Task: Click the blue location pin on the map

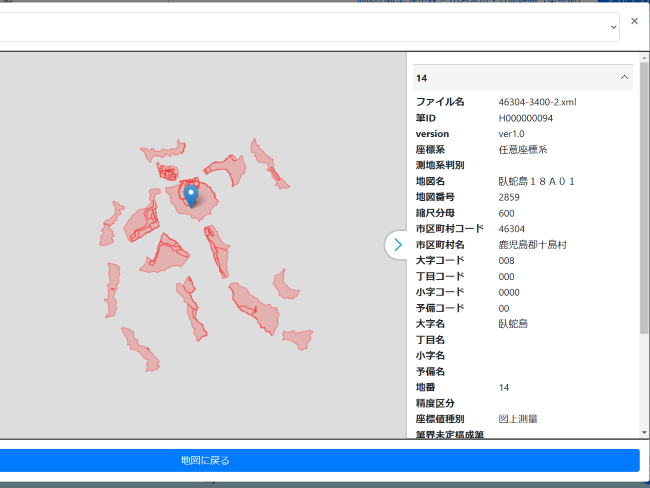Action: [192, 193]
